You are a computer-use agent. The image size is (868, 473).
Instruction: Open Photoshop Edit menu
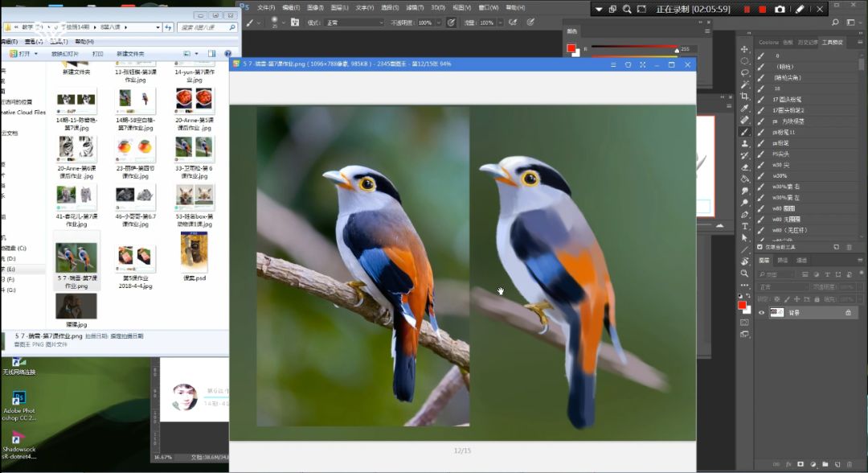click(x=291, y=8)
